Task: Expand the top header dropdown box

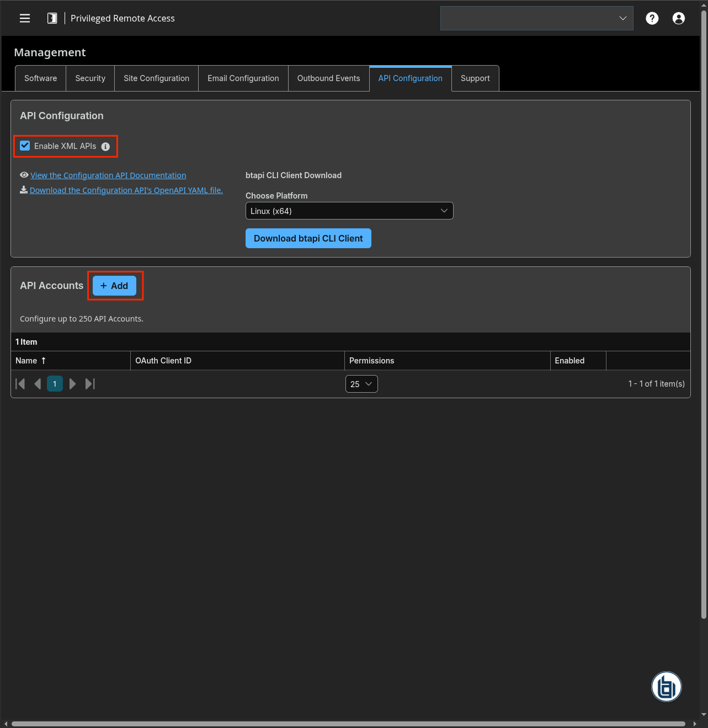Action: tap(536, 18)
